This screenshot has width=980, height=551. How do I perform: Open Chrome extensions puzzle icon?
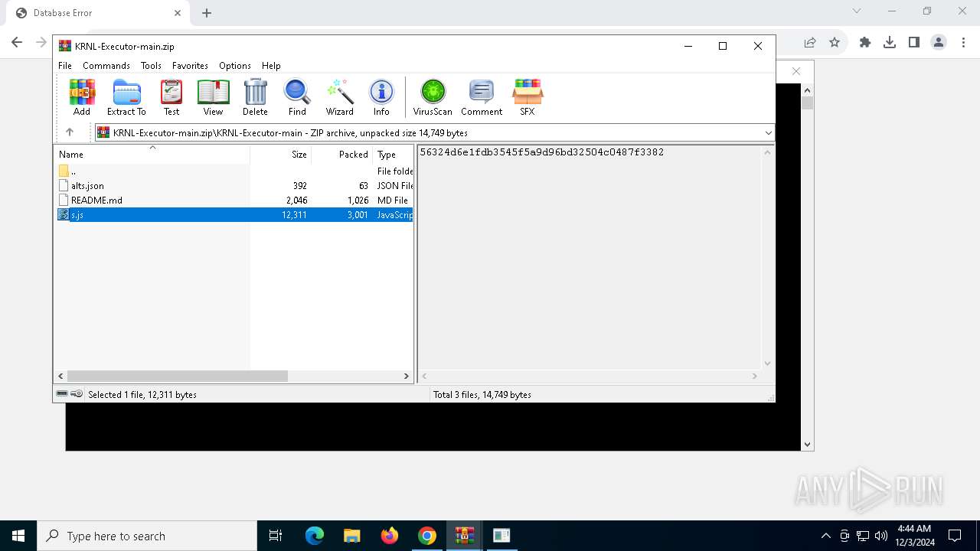click(x=865, y=42)
